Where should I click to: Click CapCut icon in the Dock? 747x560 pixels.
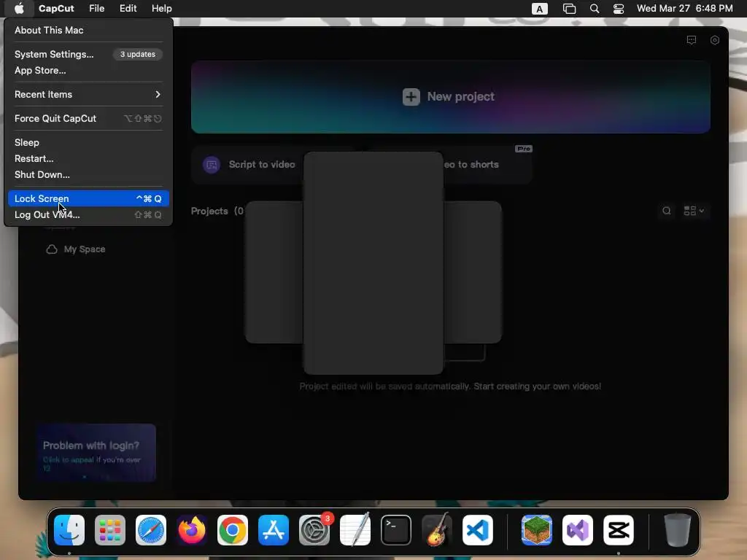pos(619,530)
